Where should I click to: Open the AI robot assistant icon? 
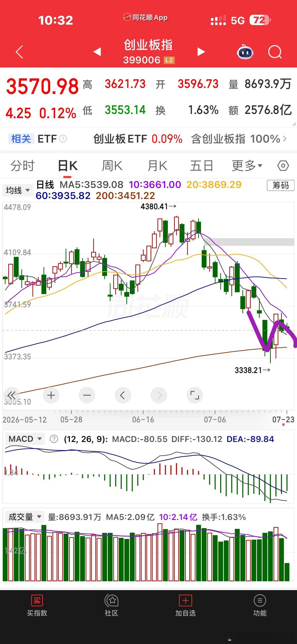click(245, 52)
